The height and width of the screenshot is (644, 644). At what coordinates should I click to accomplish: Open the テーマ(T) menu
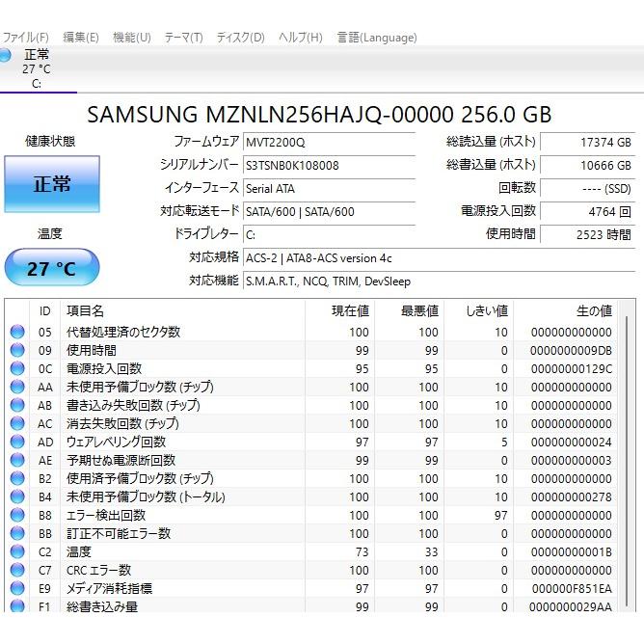[x=183, y=38]
